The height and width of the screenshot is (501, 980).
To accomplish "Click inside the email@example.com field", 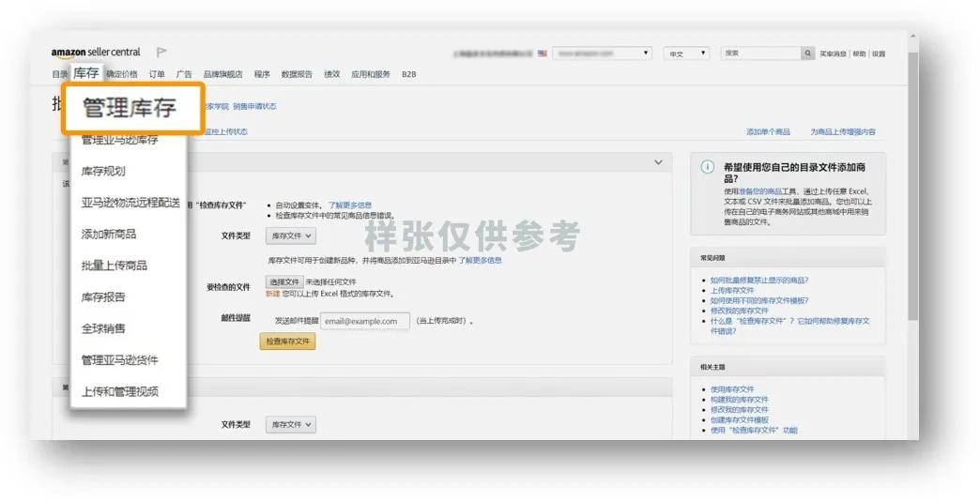I will click(365, 321).
